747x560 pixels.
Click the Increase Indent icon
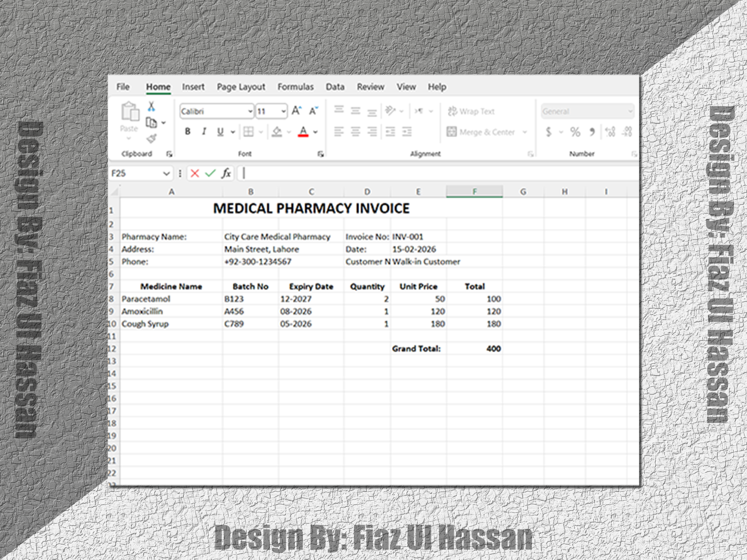[x=406, y=132]
